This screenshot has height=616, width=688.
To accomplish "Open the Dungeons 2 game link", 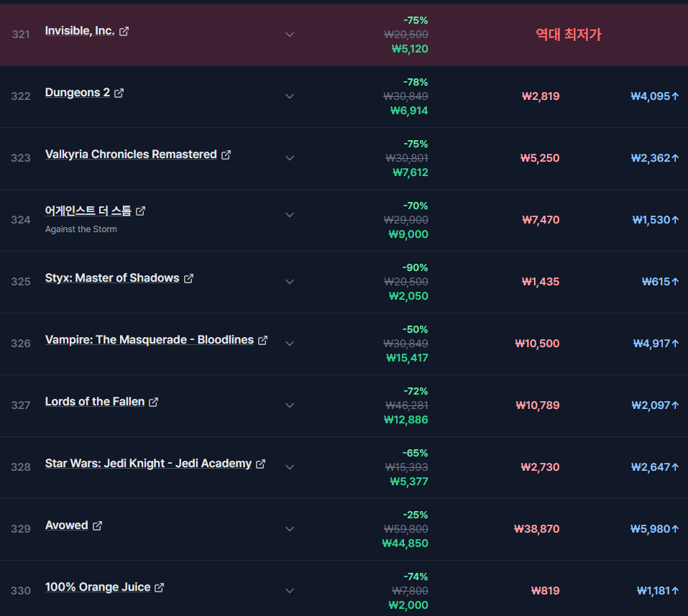I will coord(78,93).
